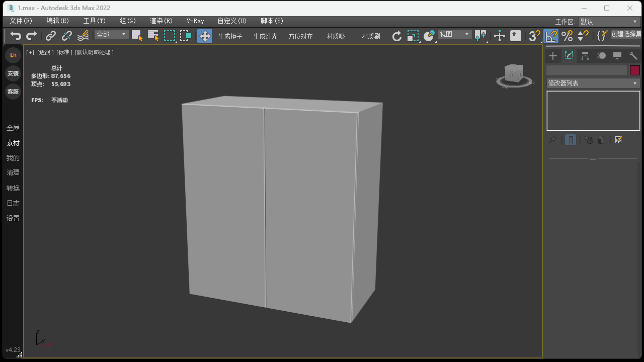Choose the Rectangular Selection Region tool
The width and height of the screenshot is (644, 362).
coord(170,36)
